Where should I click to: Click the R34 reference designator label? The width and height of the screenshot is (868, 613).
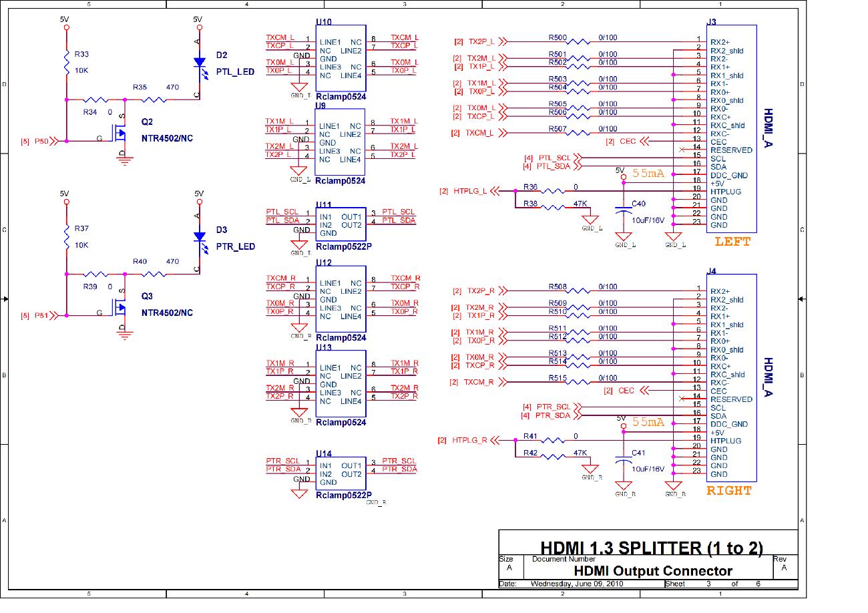tap(89, 113)
